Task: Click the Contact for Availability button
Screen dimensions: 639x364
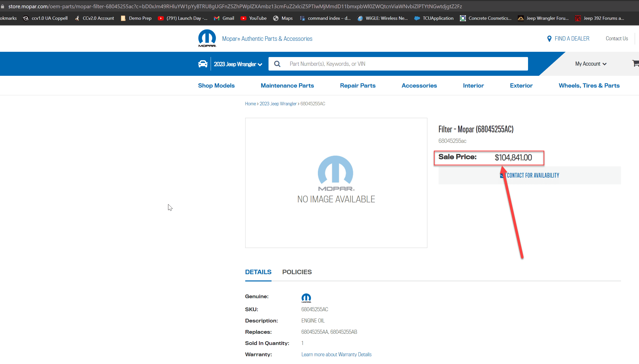Action: tap(530, 175)
